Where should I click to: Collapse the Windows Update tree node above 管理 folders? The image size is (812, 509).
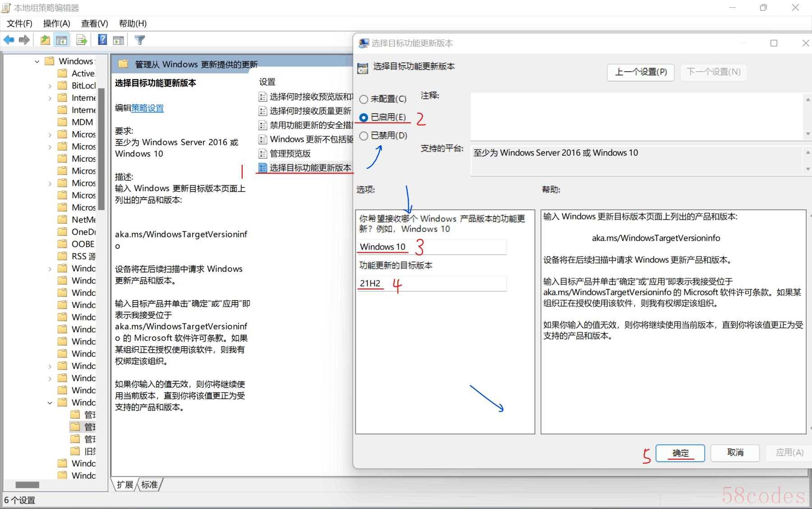pyautogui.click(x=50, y=403)
